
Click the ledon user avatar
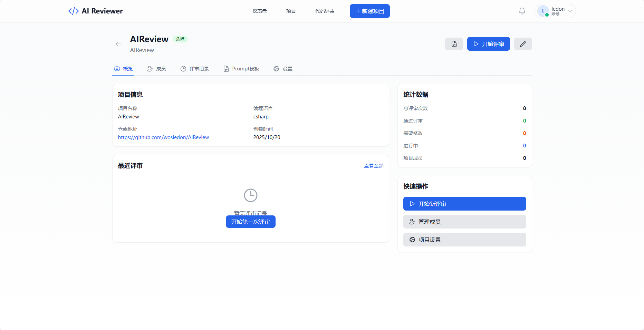pyautogui.click(x=543, y=11)
